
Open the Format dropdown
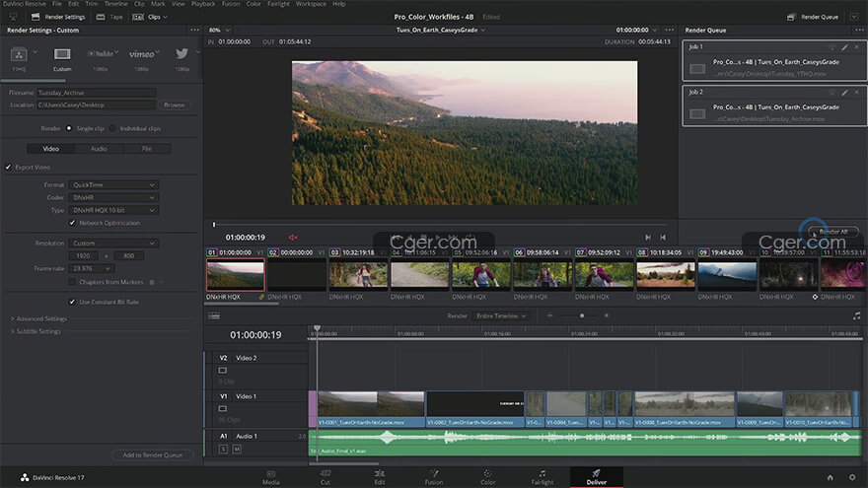click(113, 184)
